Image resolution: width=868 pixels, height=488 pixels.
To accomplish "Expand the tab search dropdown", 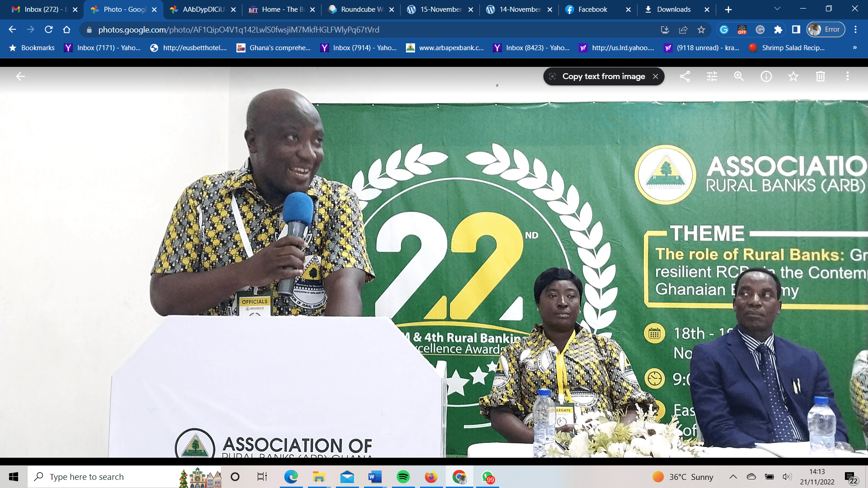I will (777, 9).
